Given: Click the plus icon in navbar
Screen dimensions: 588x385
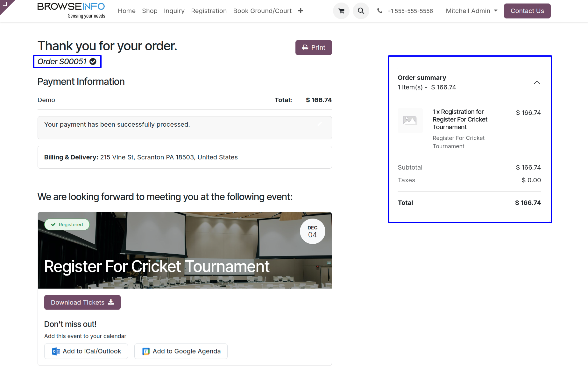Looking at the screenshot, I should pyautogui.click(x=301, y=11).
